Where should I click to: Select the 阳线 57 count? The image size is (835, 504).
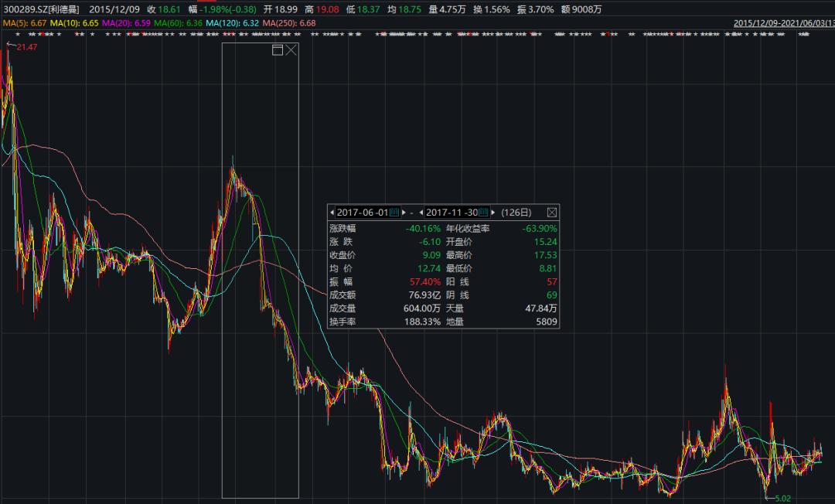[x=552, y=281]
